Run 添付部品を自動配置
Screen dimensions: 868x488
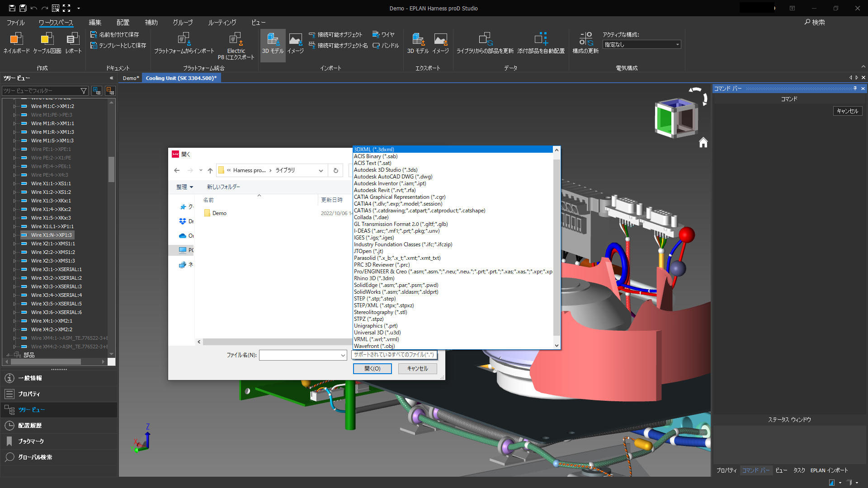[542, 43]
